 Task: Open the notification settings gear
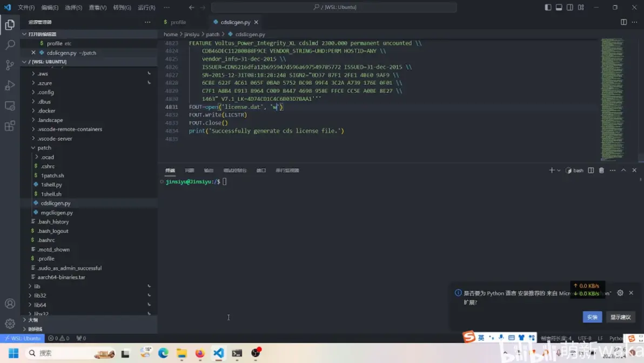click(x=620, y=293)
